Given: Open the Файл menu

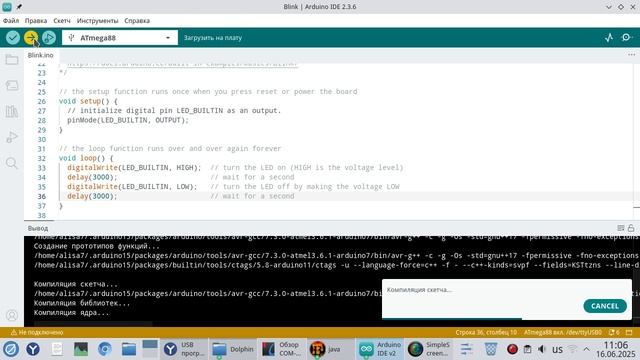Looking at the screenshot, I should tap(11, 20).
